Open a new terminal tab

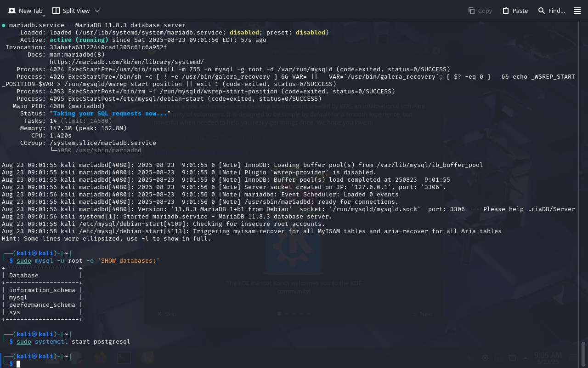tap(25, 11)
